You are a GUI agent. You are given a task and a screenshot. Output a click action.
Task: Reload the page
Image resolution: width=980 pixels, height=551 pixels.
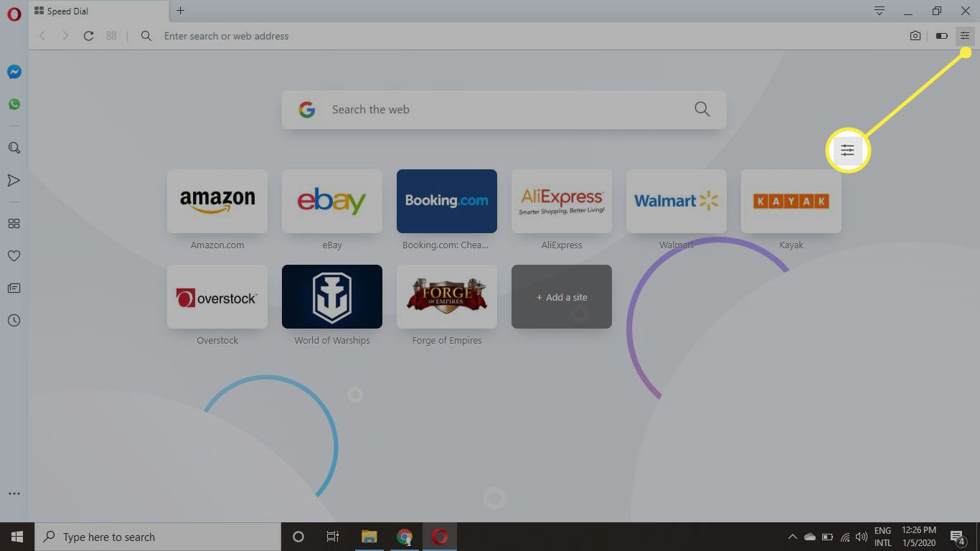tap(88, 36)
